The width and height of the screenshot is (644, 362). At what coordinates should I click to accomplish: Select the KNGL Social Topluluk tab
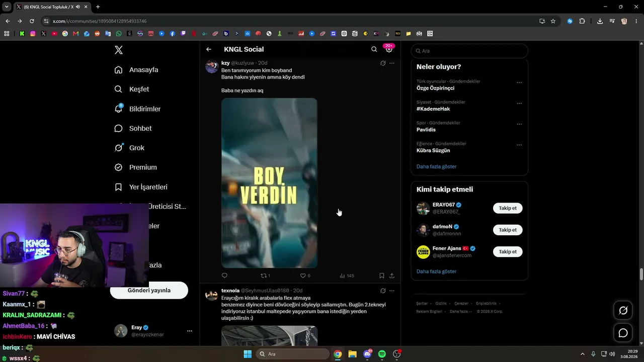51,7
